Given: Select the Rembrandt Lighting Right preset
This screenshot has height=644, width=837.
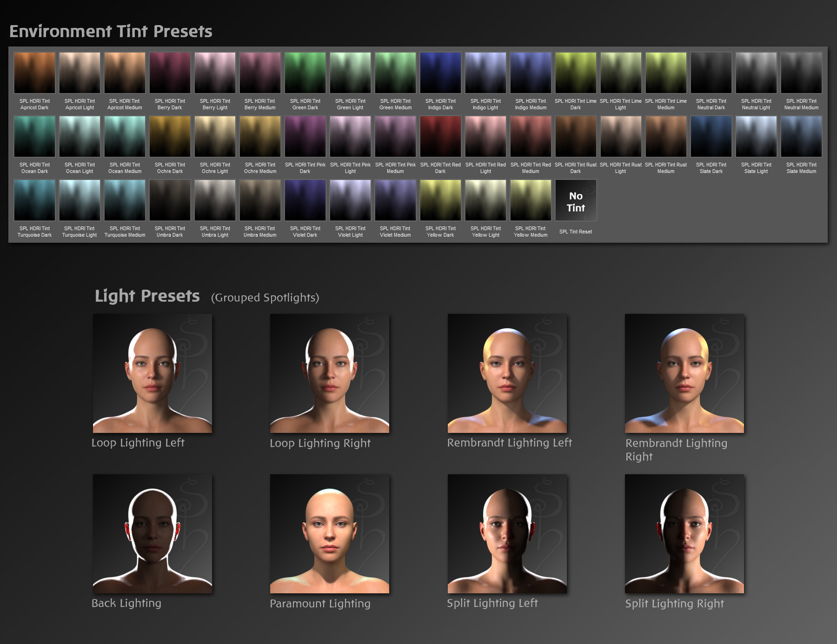Looking at the screenshot, I should pyautogui.click(x=684, y=373).
